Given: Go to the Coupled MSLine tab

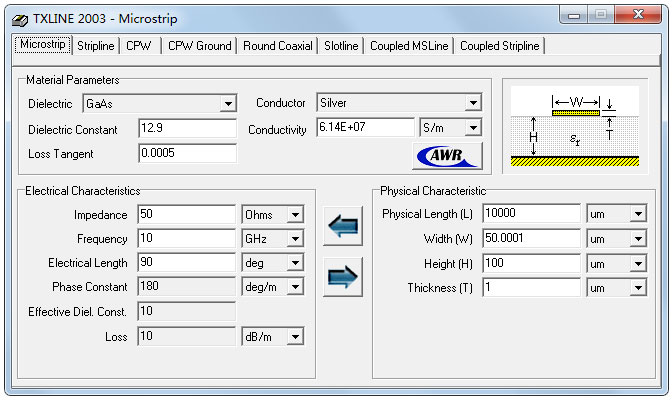Looking at the screenshot, I should pos(409,46).
